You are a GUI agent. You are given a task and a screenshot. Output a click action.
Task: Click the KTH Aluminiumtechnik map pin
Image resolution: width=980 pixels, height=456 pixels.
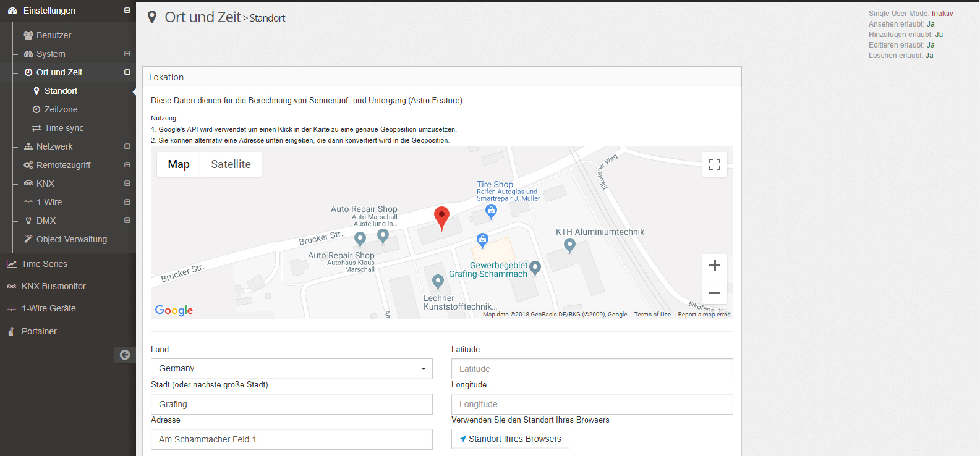coord(569,246)
